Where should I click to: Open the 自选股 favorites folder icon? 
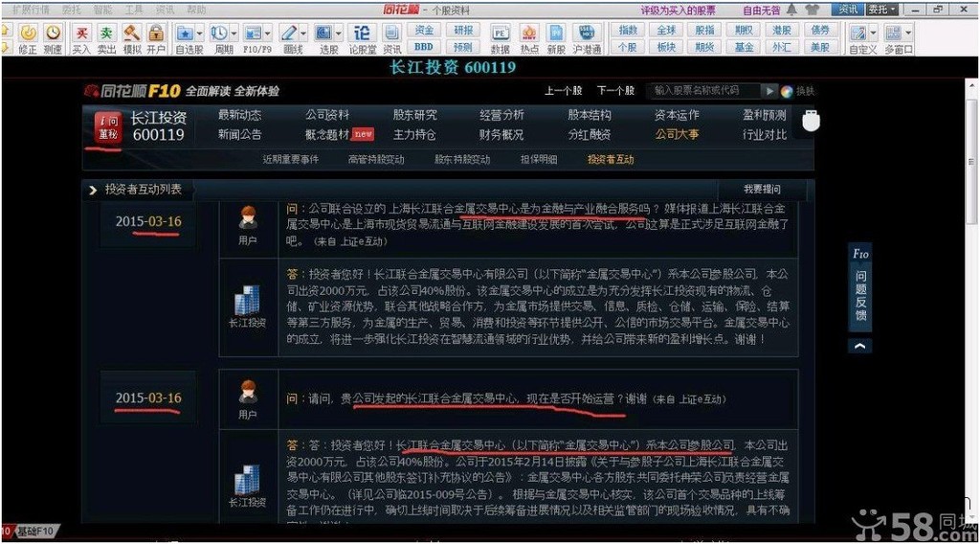pyautogui.click(x=185, y=33)
